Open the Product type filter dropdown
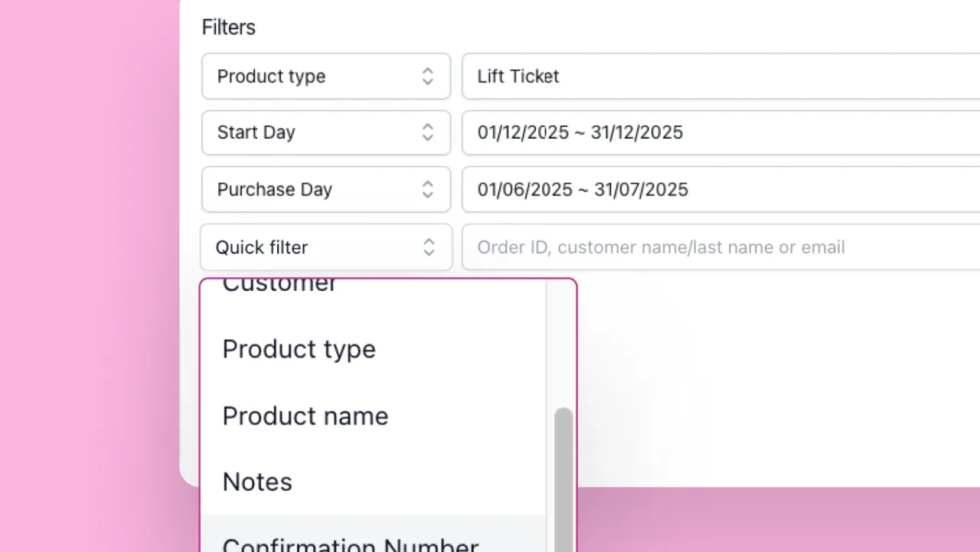This screenshot has height=552, width=980. point(326,76)
